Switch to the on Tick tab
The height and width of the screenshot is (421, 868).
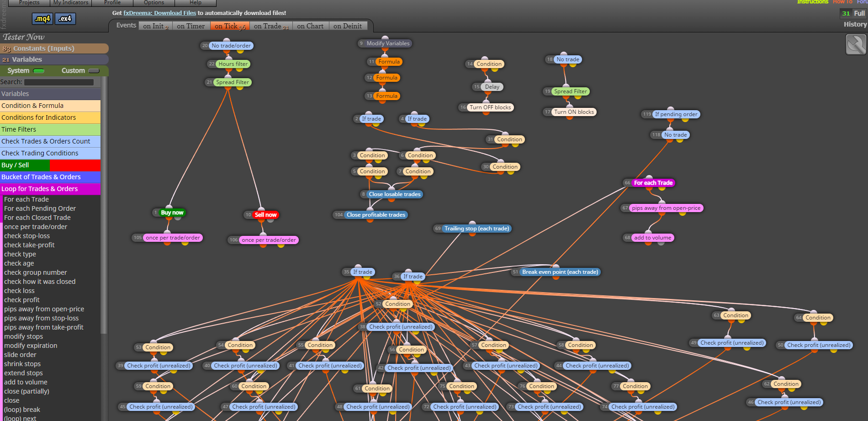230,26
